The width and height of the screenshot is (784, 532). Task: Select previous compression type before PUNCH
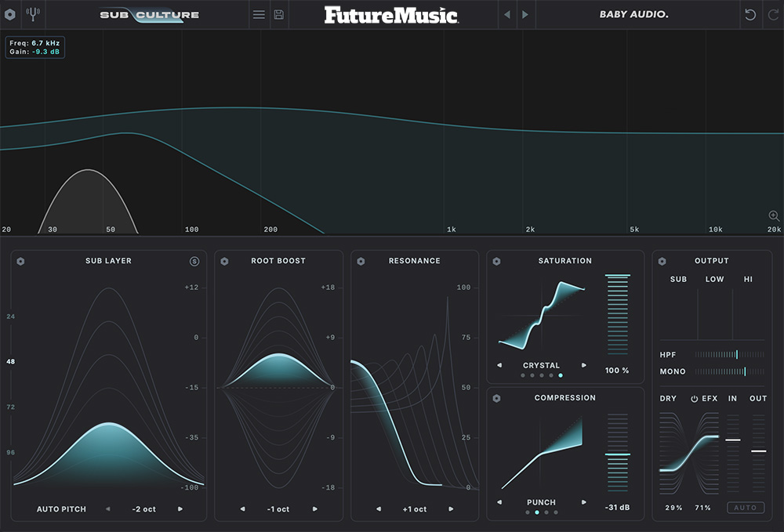[x=499, y=502]
